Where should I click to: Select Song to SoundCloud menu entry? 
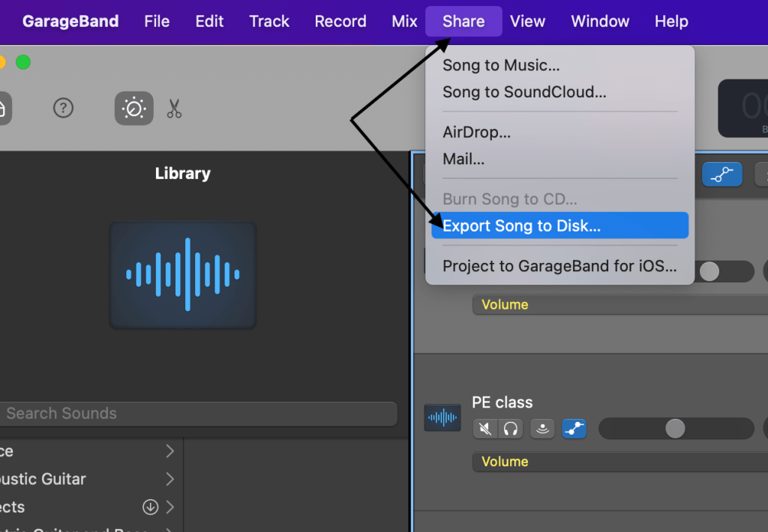point(524,92)
